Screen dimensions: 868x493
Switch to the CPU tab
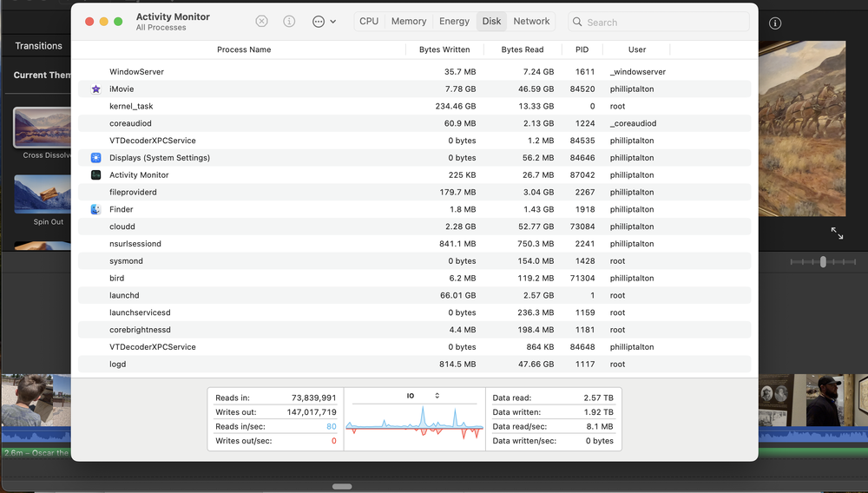369,21
